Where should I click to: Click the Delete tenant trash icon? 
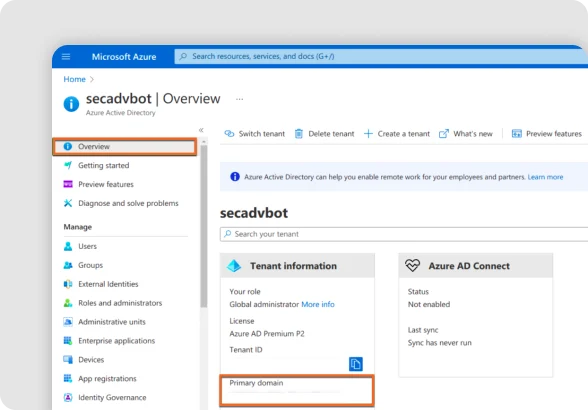click(x=298, y=134)
